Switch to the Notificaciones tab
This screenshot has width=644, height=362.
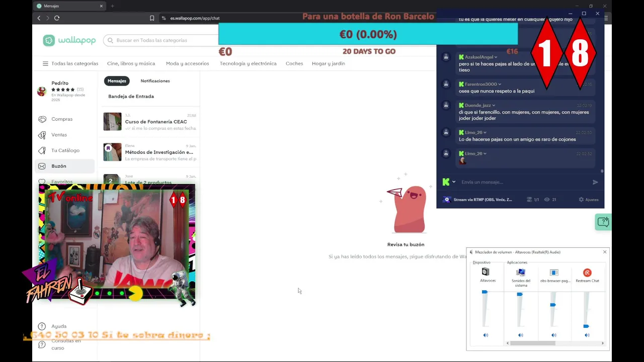point(155,81)
